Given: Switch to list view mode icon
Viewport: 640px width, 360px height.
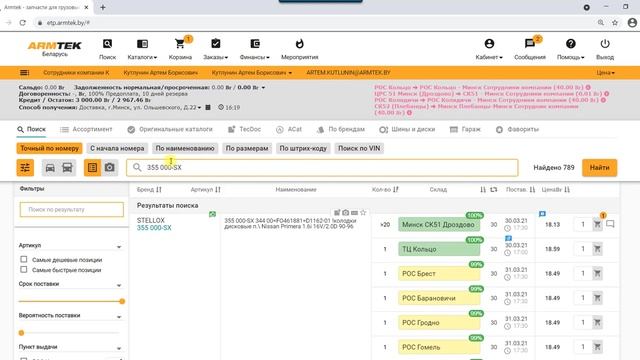Looking at the screenshot, I should point(92,168).
